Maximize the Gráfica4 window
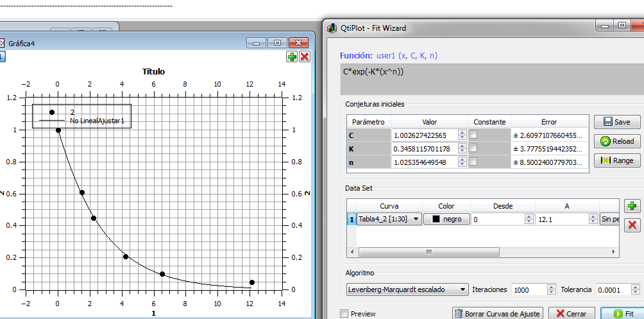The width and height of the screenshot is (644, 319). click(277, 43)
